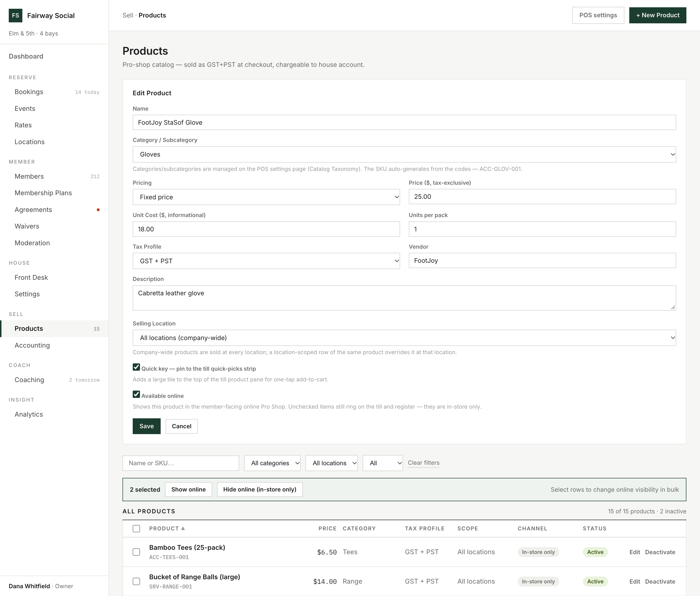Go to Dashboard in the sidebar

point(26,56)
